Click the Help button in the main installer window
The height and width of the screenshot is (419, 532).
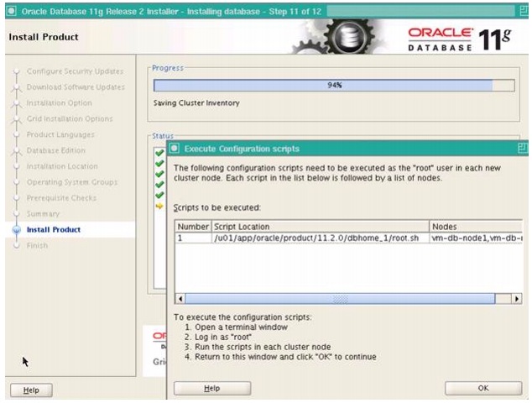[x=31, y=390]
